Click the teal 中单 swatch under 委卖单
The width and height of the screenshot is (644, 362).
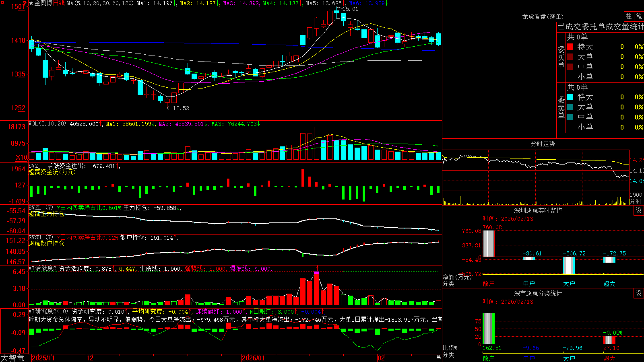click(x=570, y=117)
